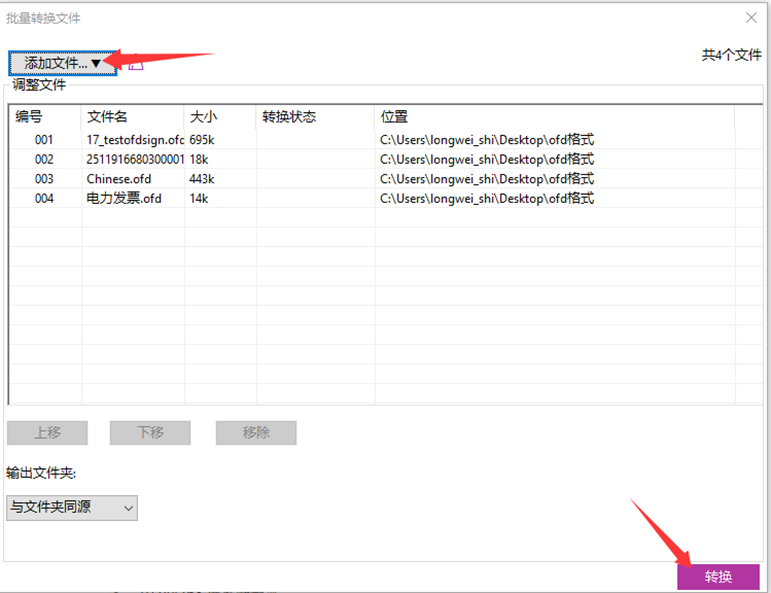The width and height of the screenshot is (771, 593).
Task: Expand the 与文件夹同源 output folder combo box
Action: tap(72, 507)
